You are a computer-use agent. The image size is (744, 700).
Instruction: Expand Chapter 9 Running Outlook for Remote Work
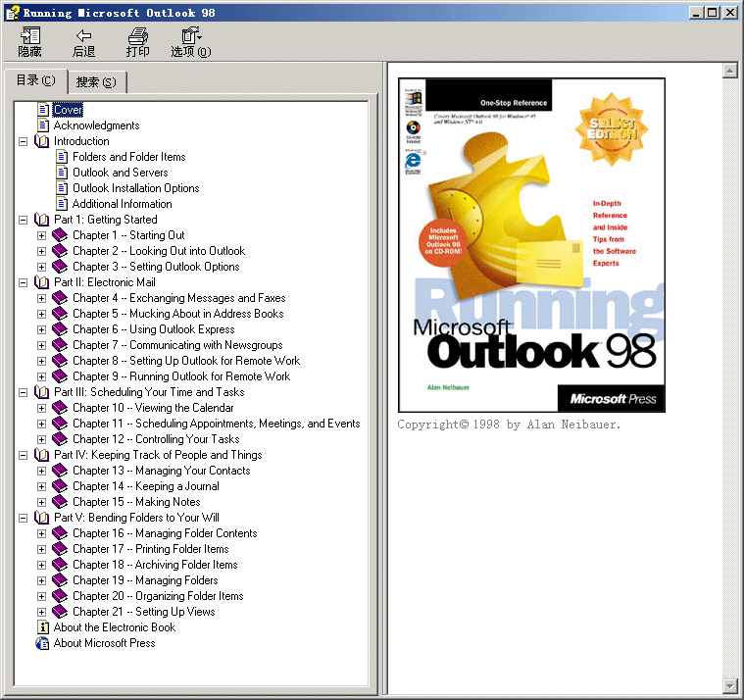(42, 376)
